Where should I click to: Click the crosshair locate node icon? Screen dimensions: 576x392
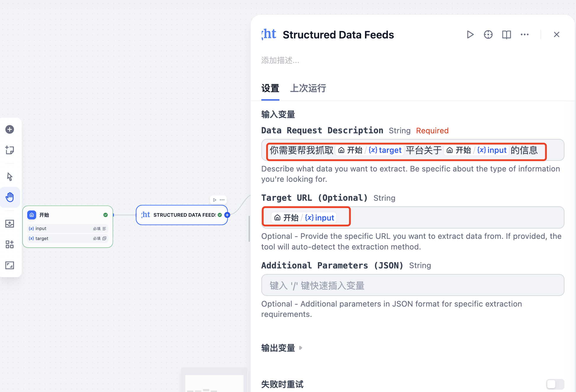(488, 35)
